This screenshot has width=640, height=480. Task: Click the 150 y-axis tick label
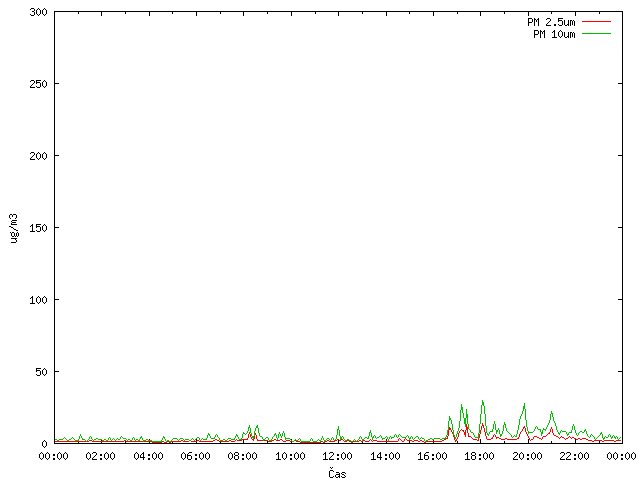[38, 228]
